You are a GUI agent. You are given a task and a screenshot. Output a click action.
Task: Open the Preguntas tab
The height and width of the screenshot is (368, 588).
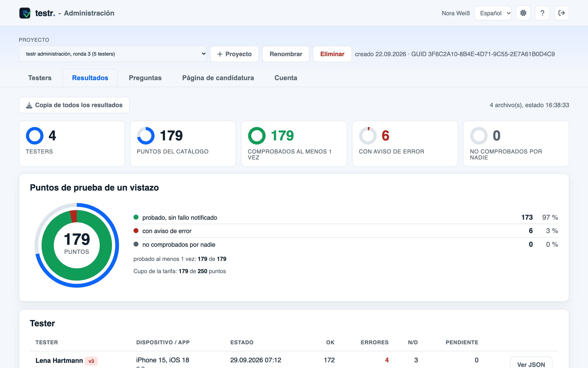click(145, 78)
